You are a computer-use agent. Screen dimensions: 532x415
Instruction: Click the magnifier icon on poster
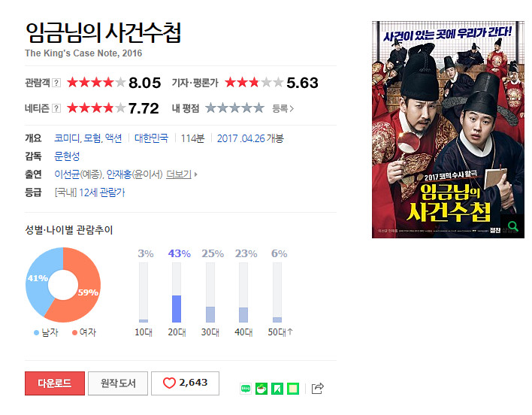[512, 226]
